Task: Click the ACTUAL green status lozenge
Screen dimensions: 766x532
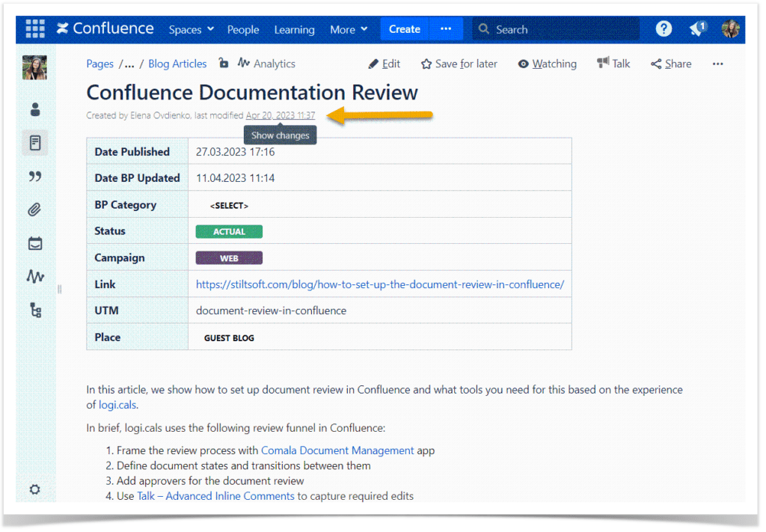Action: click(x=229, y=231)
